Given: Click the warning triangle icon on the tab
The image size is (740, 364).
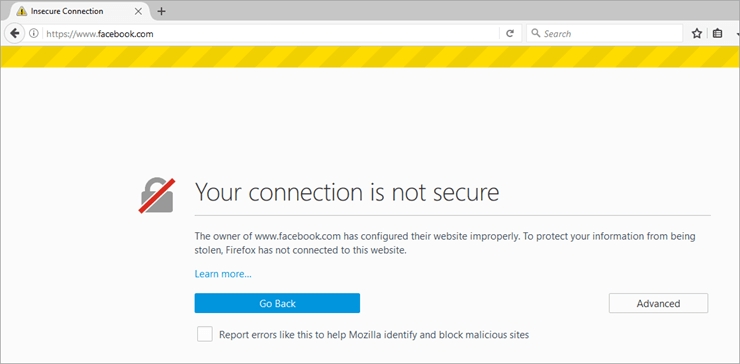Looking at the screenshot, I should click(22, 11).
